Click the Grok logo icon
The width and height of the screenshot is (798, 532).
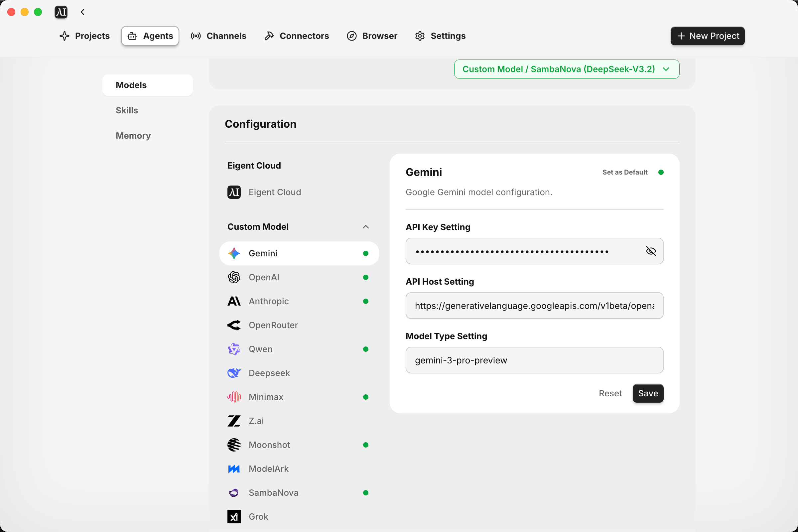[x=234, y=517]
